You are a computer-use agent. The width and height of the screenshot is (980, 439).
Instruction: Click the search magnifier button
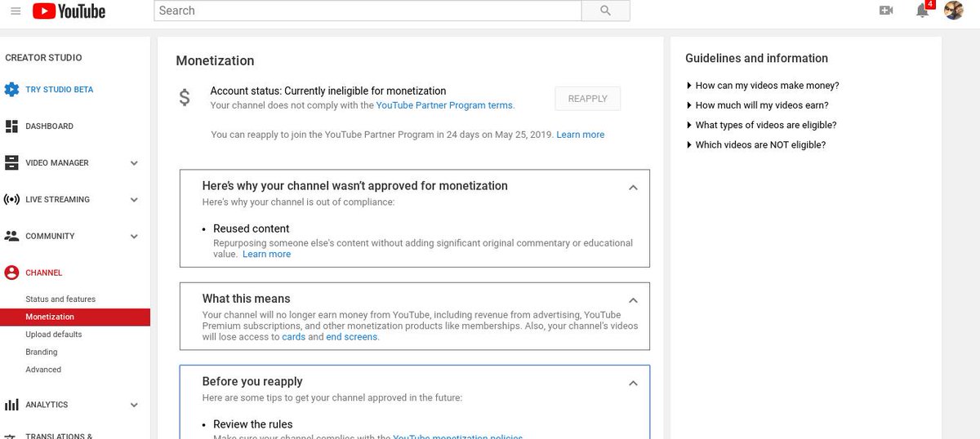pyautogui.click(x=605, y=11)
